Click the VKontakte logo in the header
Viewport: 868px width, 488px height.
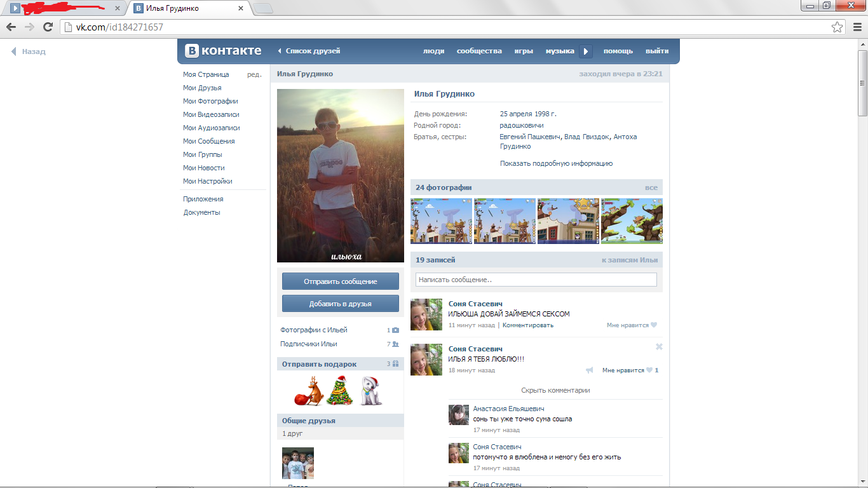pos(223,51)
